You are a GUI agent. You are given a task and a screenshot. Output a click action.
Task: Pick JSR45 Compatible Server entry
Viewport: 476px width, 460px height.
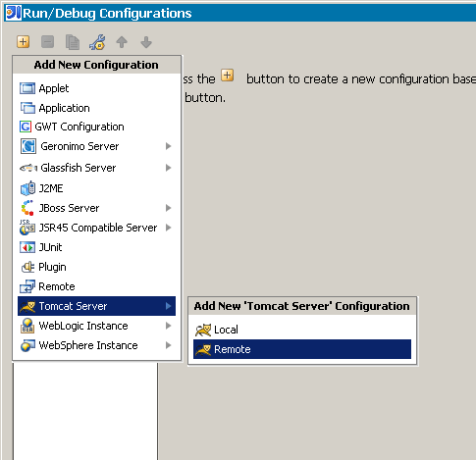coord(96,228)
